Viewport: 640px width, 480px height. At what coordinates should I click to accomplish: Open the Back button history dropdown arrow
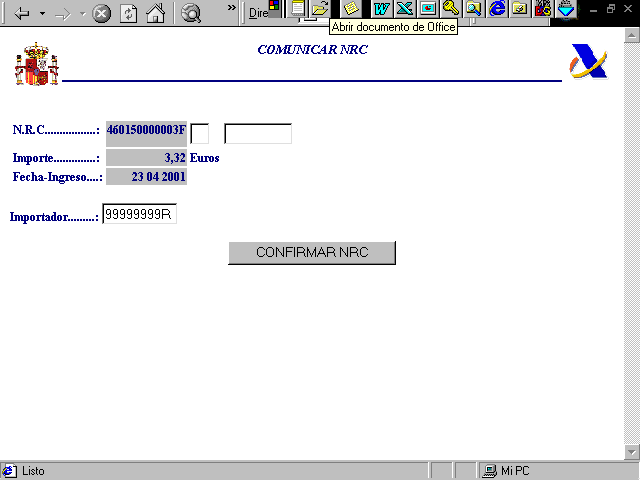[x=42, y=14]
